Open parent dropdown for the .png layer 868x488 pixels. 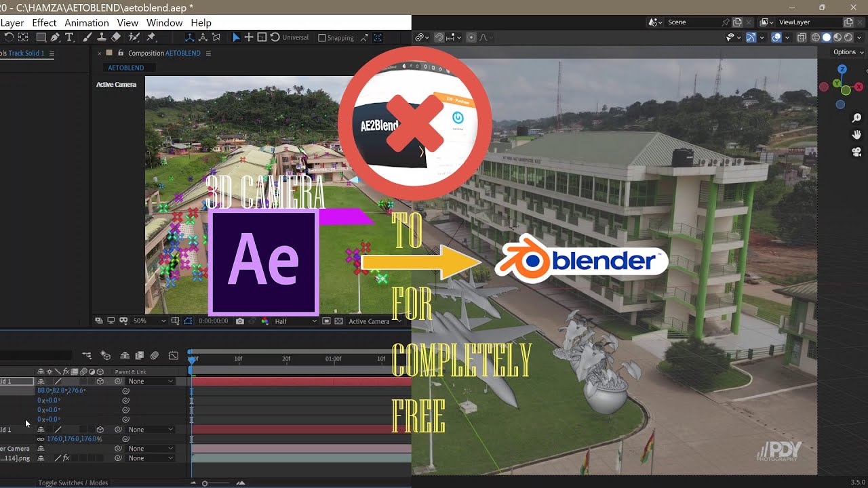[x=151, y=458]
